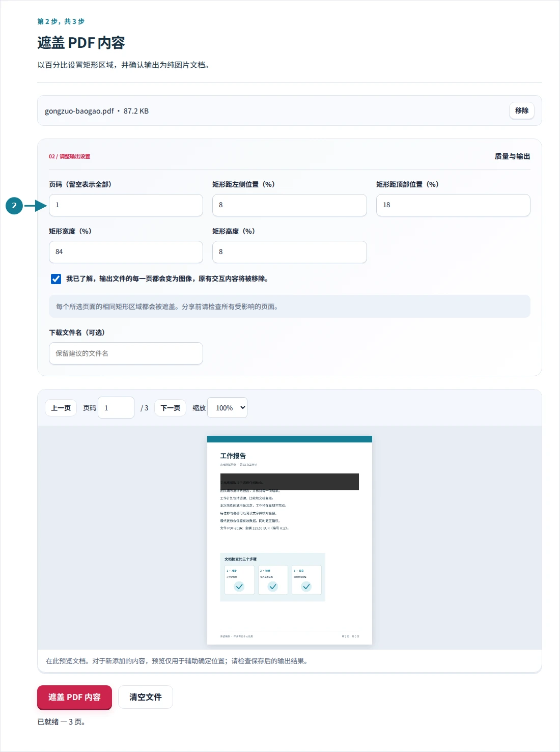560x752 pixels.
Task: Click the 移除 button for gongzuo-baogao.pdf
Action: tap(521, 110)
